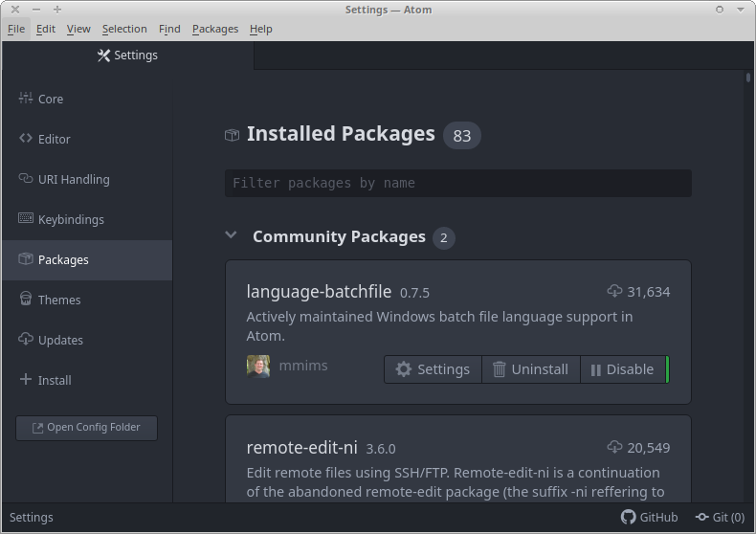Click the Updates cloud download icon
Viewport: 756px width, 534px height.
[x=26, y=340]
